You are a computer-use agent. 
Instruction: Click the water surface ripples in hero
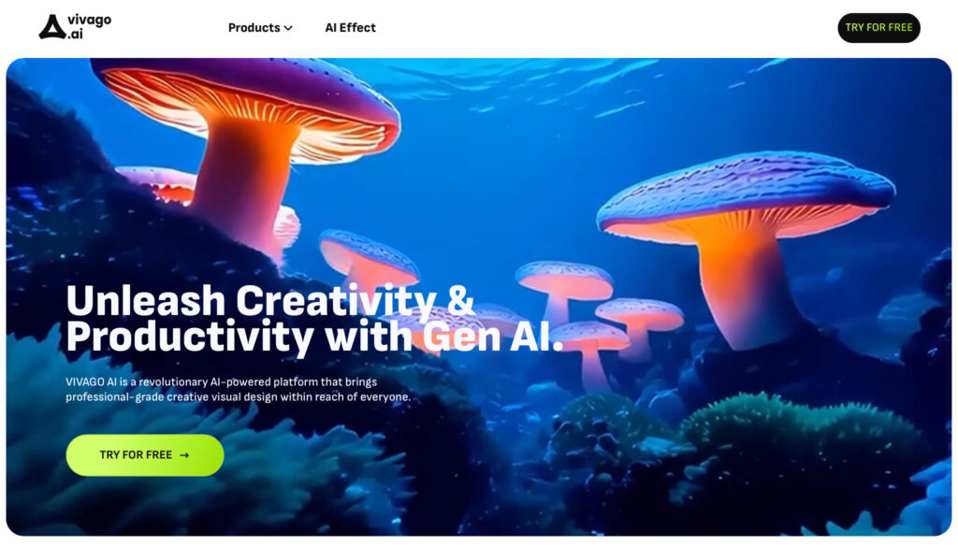pyautogui.click(x=550, y=85)
